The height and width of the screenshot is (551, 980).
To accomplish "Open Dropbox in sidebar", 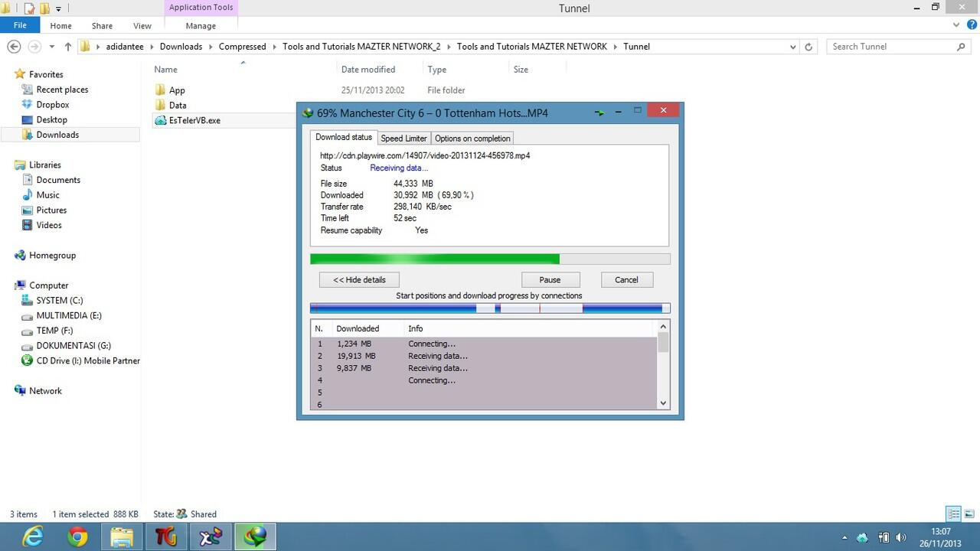I will coord(53,105).
